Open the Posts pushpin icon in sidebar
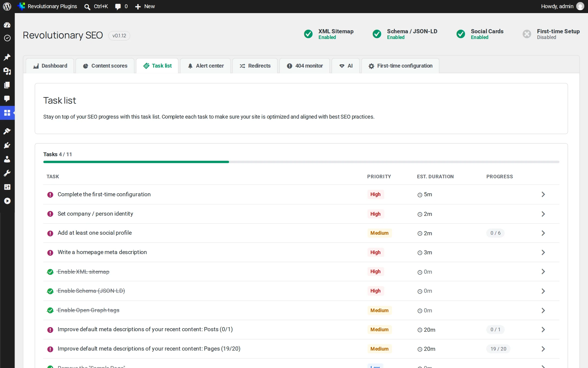This screenshot has height=368, width=588. point(7,57)
